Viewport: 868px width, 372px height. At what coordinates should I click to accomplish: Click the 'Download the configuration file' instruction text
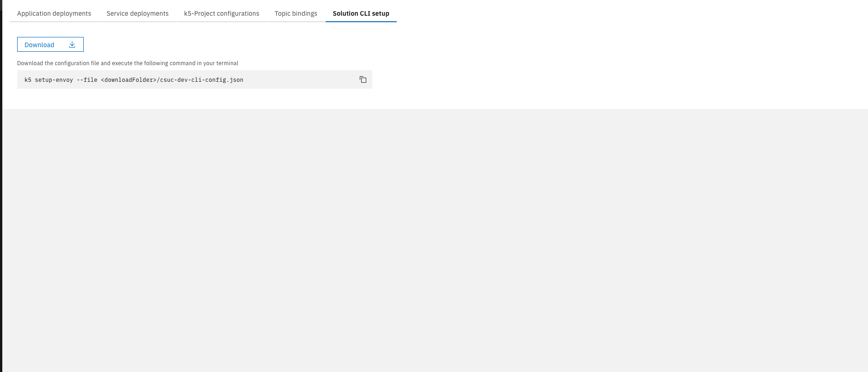coord(128,63)
